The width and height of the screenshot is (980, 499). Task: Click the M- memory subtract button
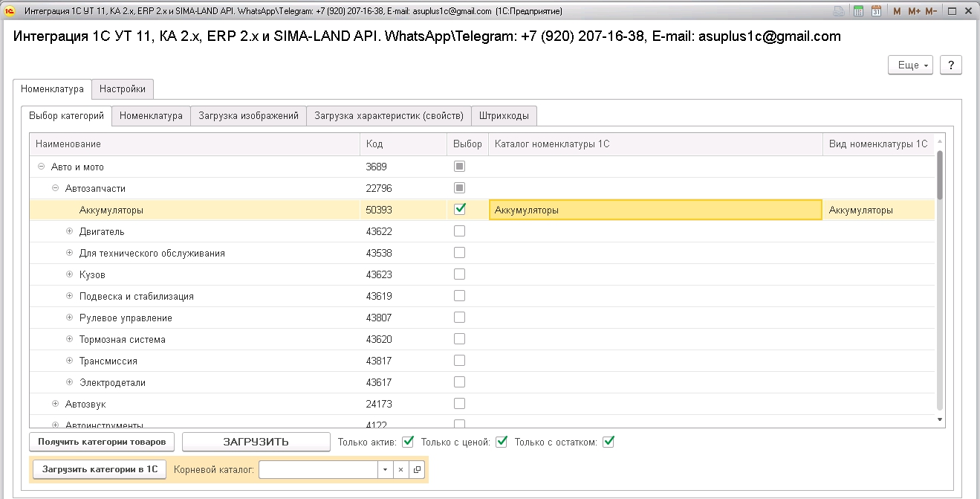pyautogui.click(x=931, y=11)
